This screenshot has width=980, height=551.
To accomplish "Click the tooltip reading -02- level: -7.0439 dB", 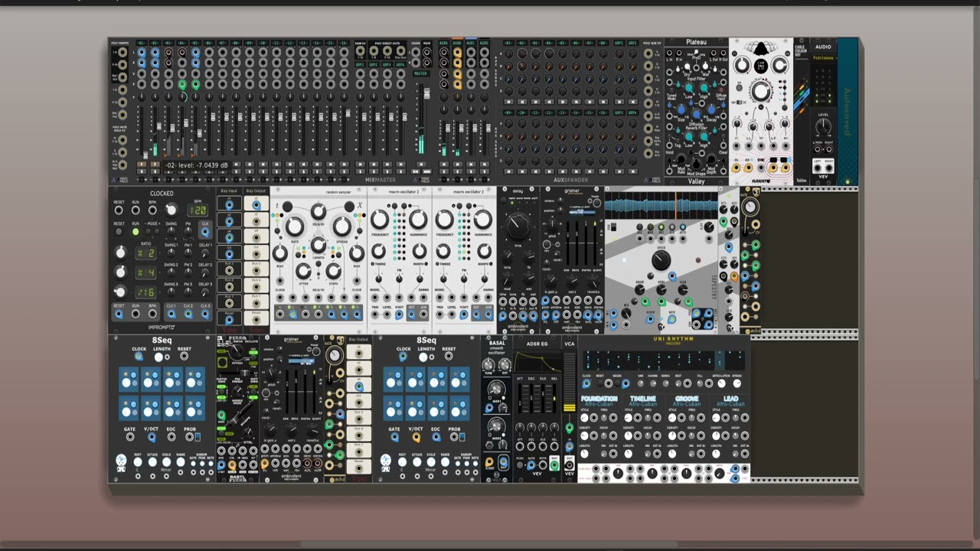I will pos(197,165).
